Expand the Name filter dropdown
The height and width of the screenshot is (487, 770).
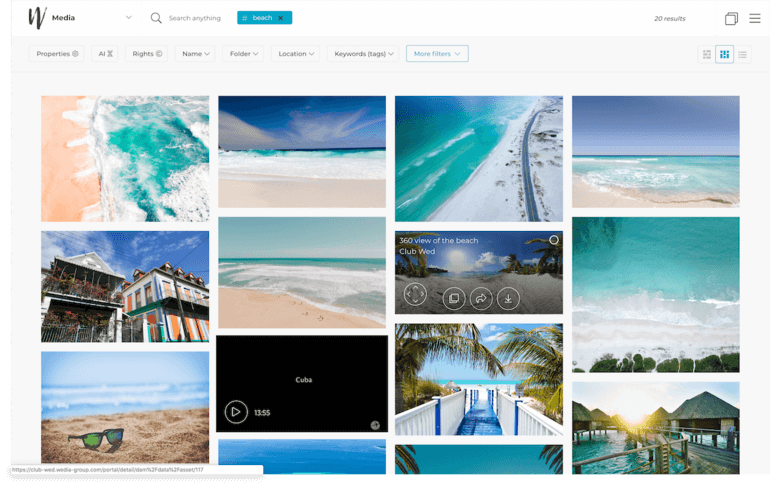coord(195,54)
